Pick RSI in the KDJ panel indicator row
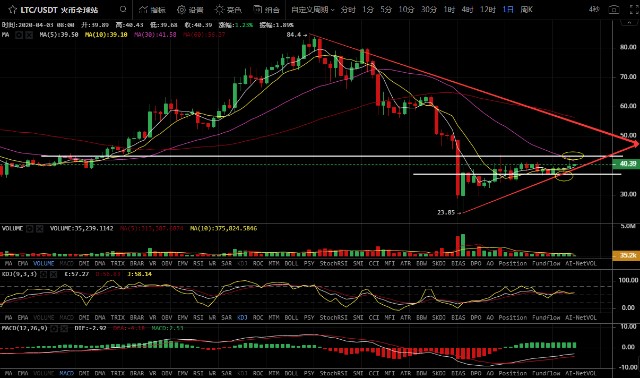640x378 pixels. 198,318
